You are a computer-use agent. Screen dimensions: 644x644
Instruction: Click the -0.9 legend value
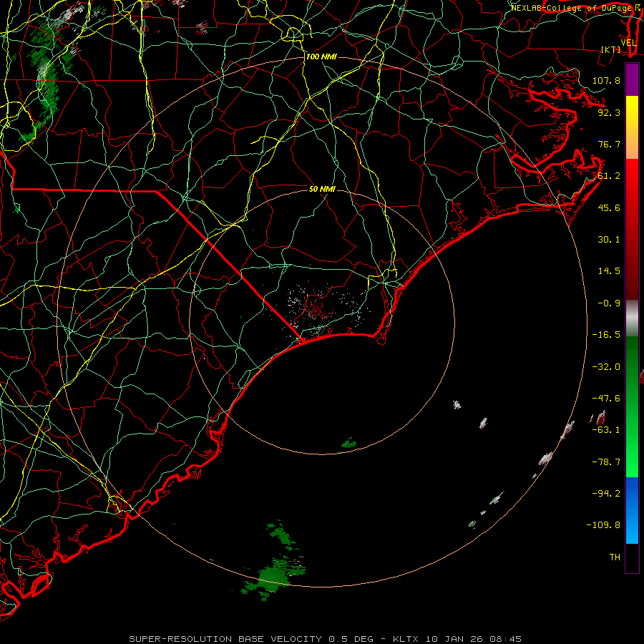pos(609,303)
